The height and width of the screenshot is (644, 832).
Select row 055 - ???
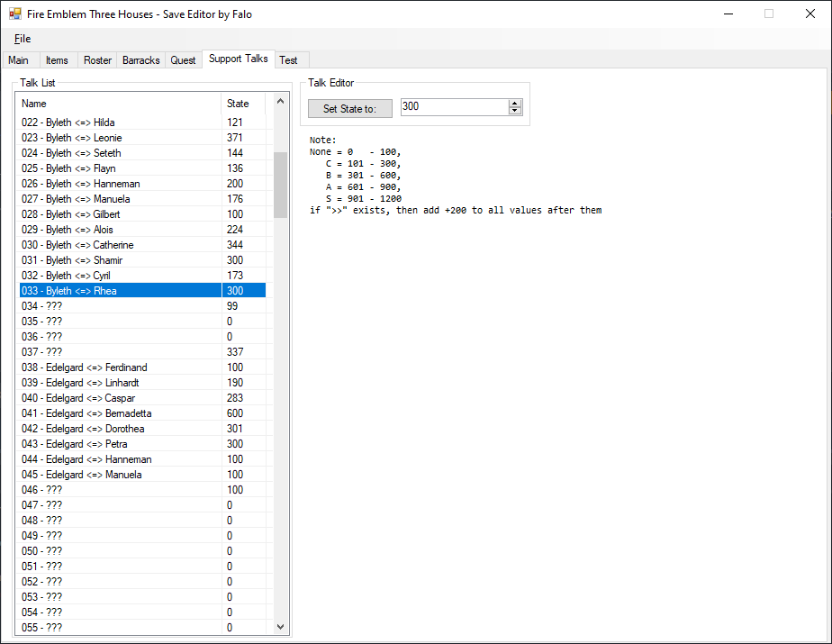[x=143, y=628]
